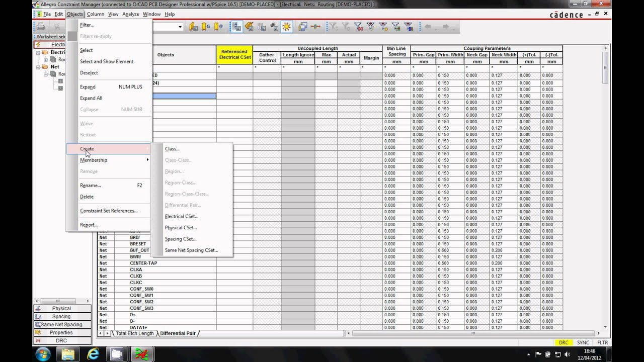Click the printer icon in the toolbar

coord(41,27)
